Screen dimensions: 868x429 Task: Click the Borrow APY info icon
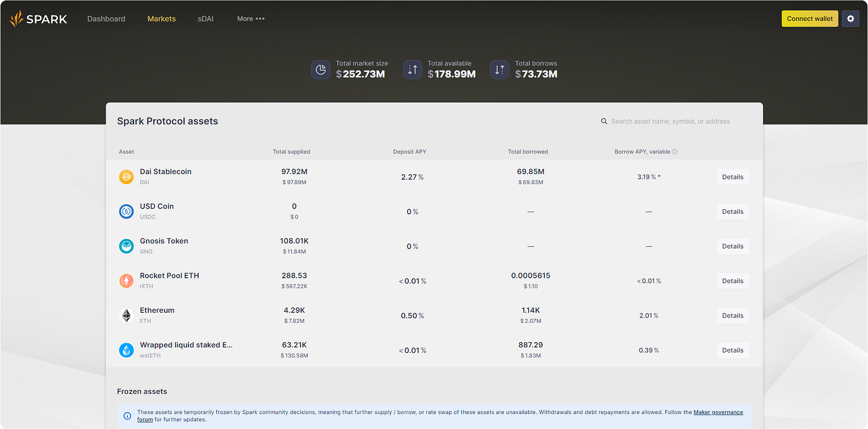click(675, 152)
